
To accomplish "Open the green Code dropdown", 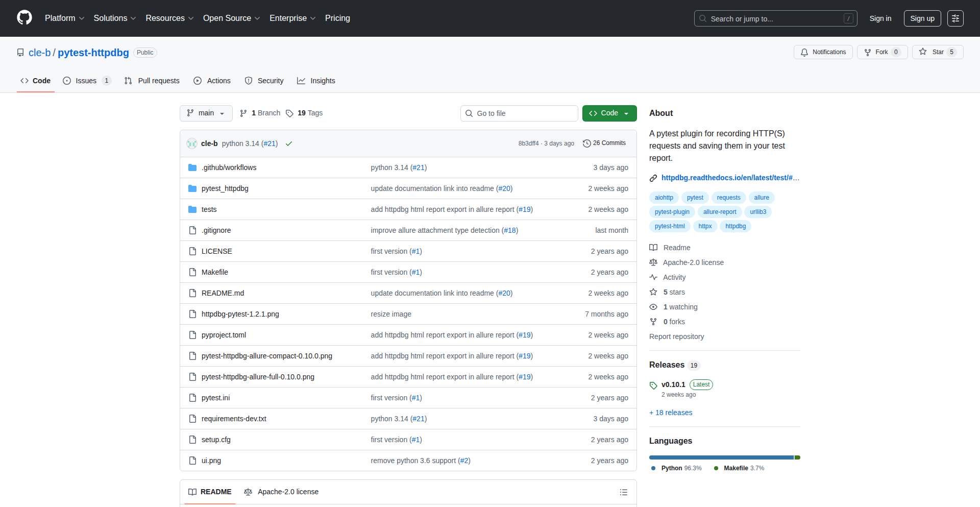I will 609,113.
